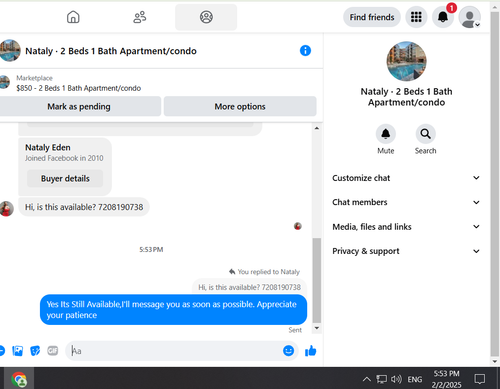
Task: Open the emoji picker
Action: click(288, 351)
